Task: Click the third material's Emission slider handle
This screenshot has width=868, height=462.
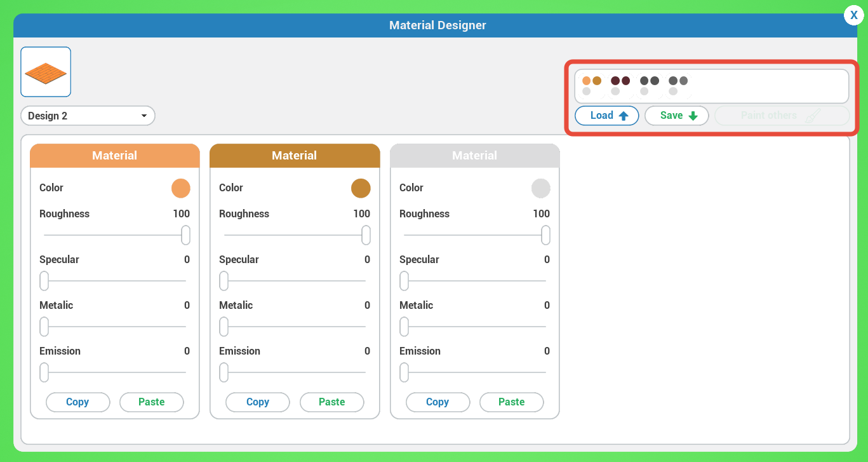Action: click(404, 372)
